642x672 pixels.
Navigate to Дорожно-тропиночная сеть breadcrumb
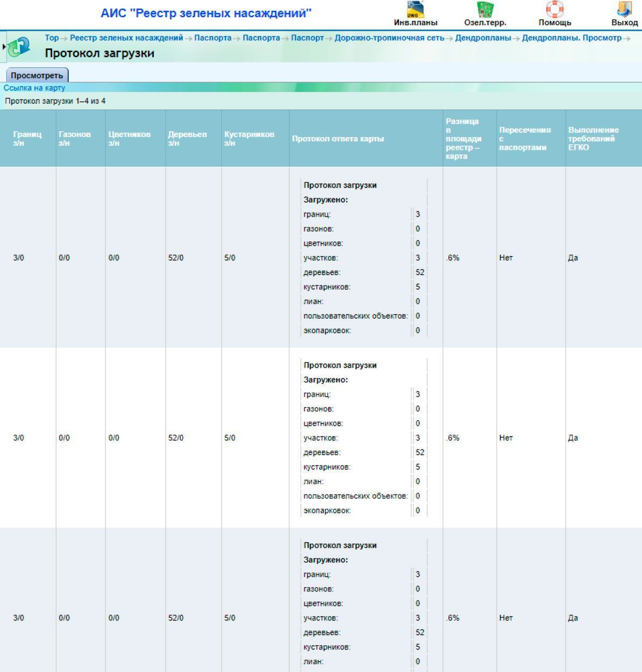pyautogui.click(x=389, y=38)
